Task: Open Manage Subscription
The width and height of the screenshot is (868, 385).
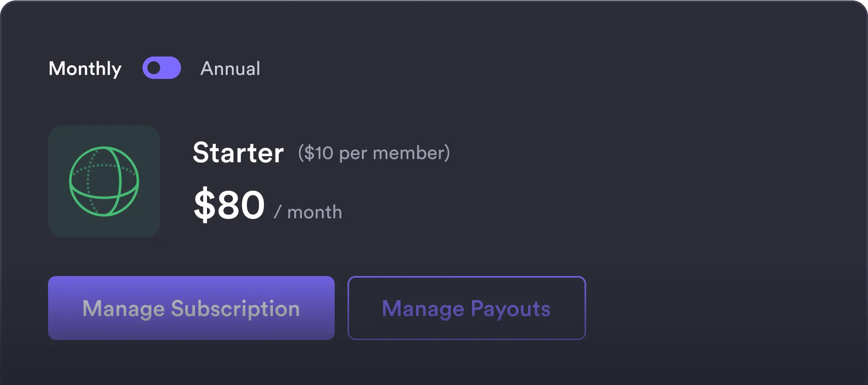Action: coord(191,308)
